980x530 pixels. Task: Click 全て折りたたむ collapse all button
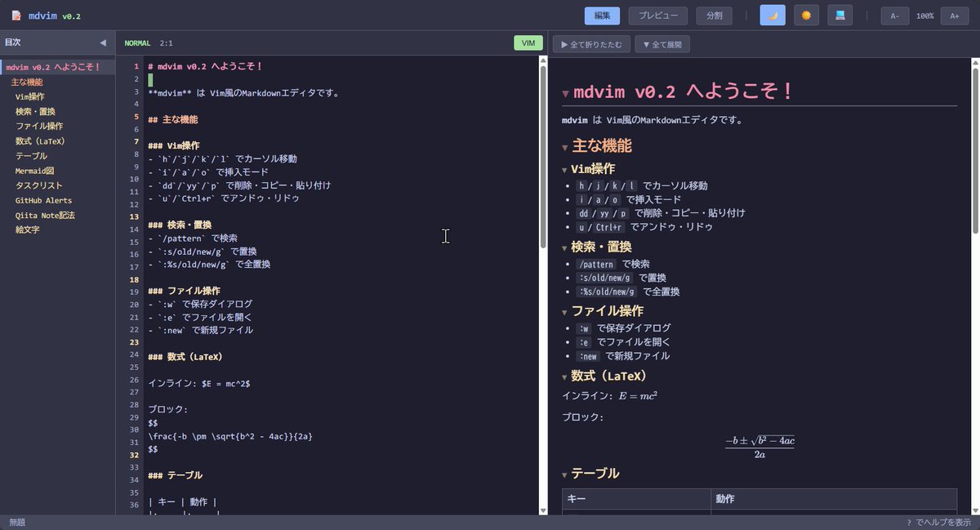[591, 44]
